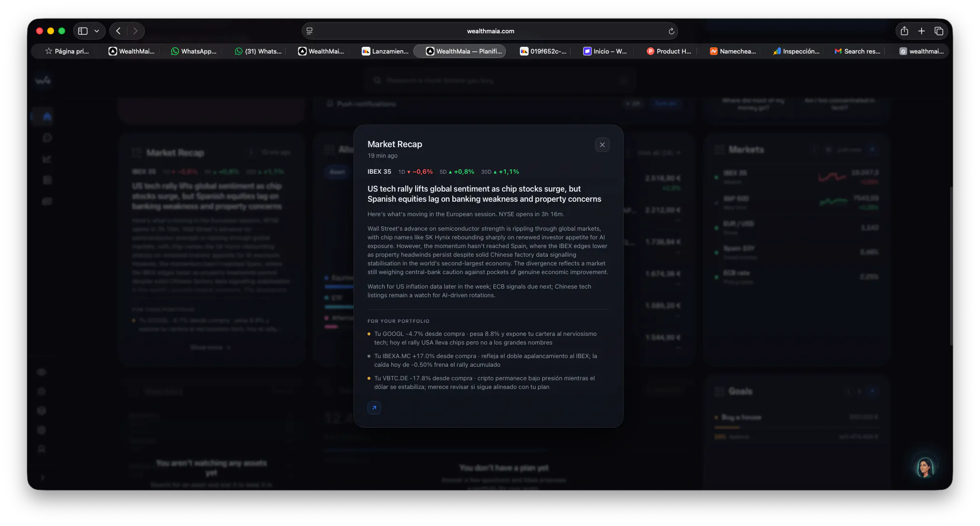
Task: Click the "US tech rally lifts" headline in popup
Action: point(484,194)
